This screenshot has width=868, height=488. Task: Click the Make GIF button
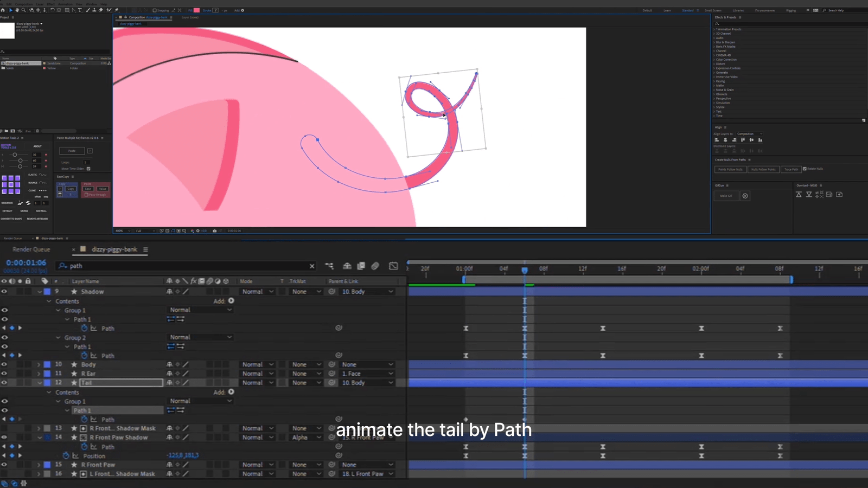[x=726, y=196]
